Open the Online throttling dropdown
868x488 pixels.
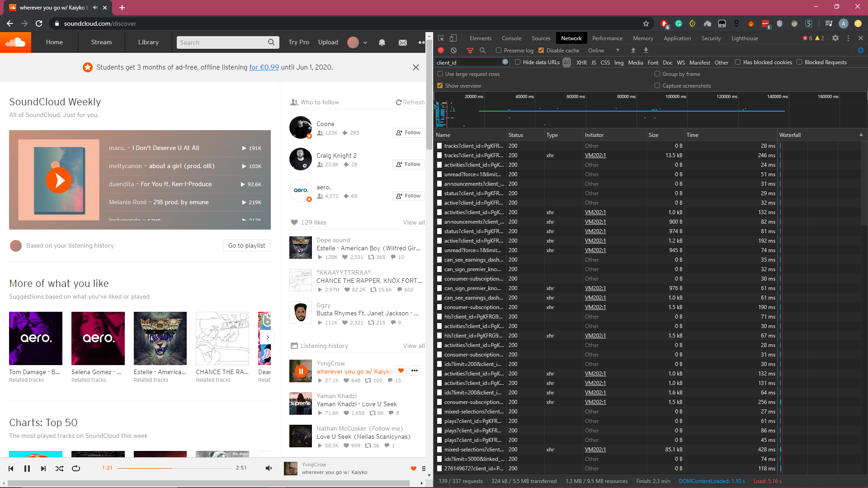pos(604,51)
